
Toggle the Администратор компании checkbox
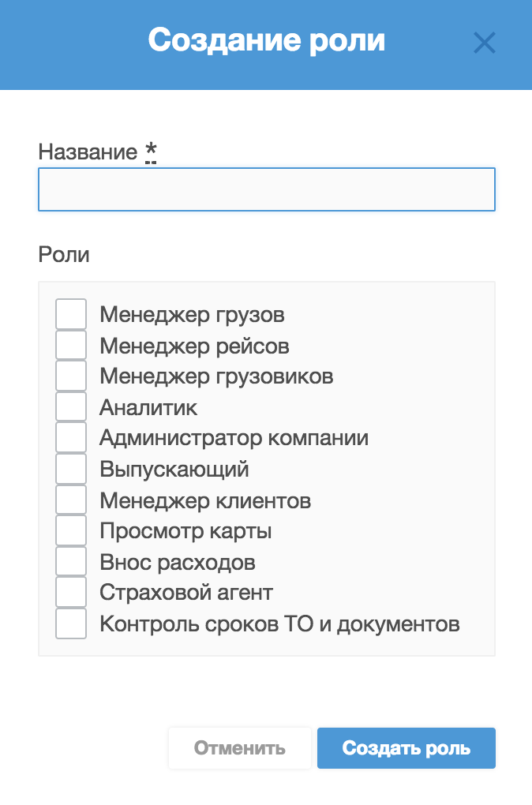[x=71, y=438]
